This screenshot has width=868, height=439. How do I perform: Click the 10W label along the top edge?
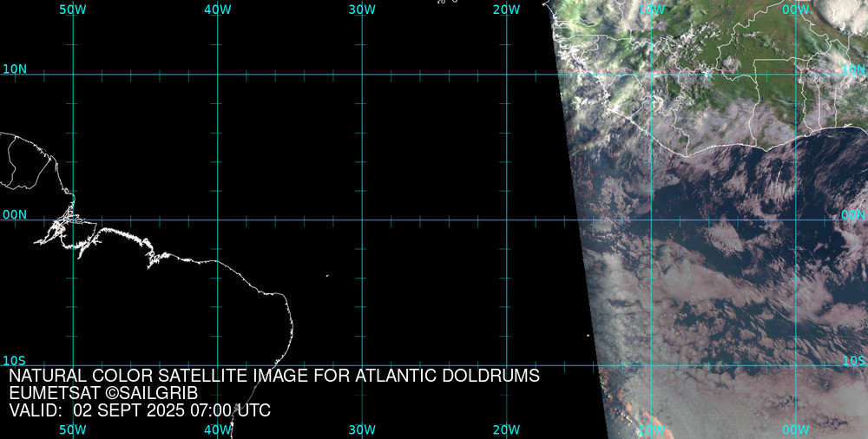coord(652,10)
